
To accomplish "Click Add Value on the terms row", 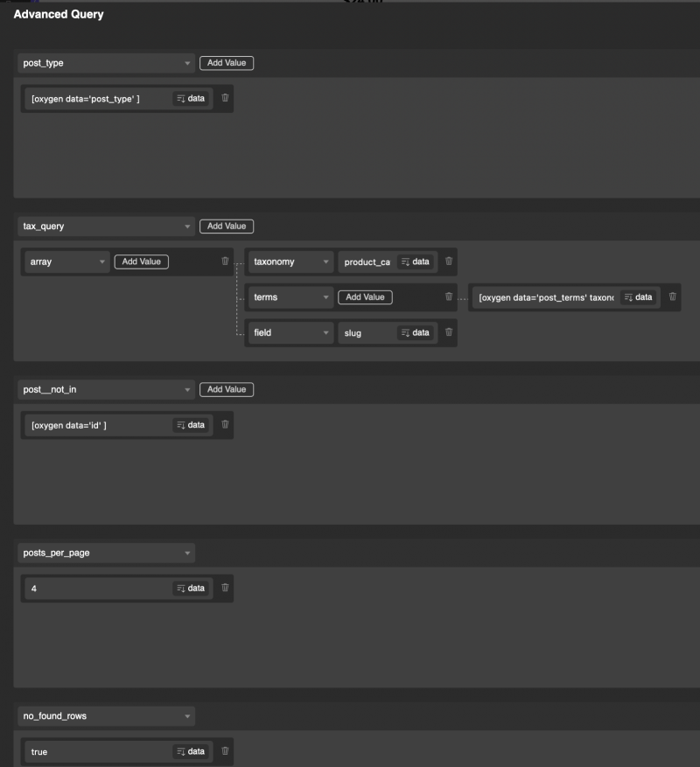I will [x=365, y=297].
